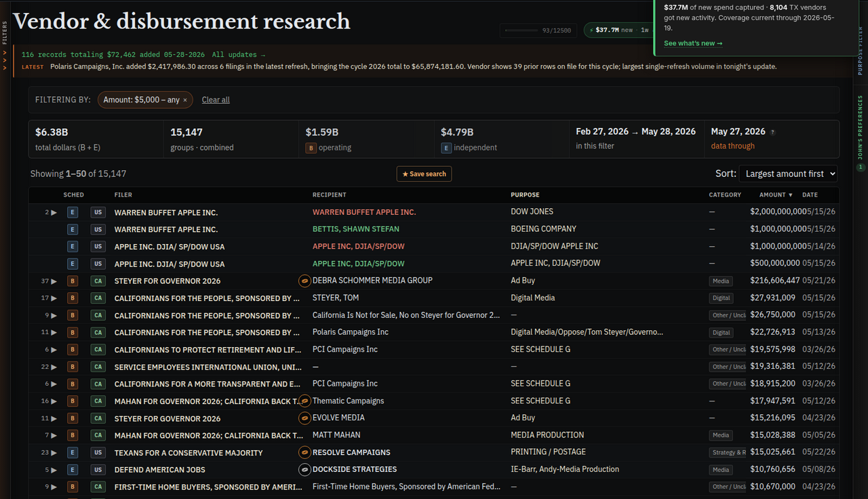The image size is (868, 499).
Task: Open the PURPOSE FILTER side tab
Action: coord(861,52)
